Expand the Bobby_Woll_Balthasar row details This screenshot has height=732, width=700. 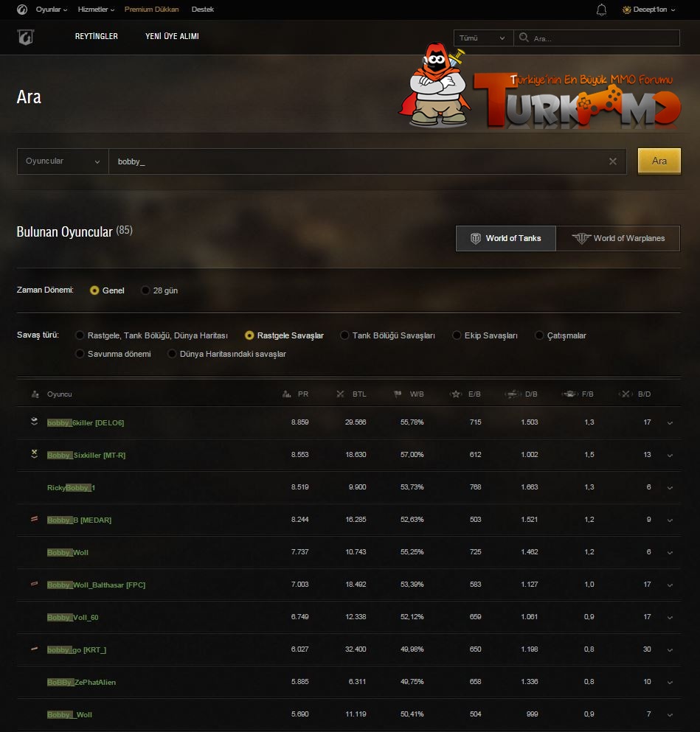pyautogui.click(x=670, y=585)
